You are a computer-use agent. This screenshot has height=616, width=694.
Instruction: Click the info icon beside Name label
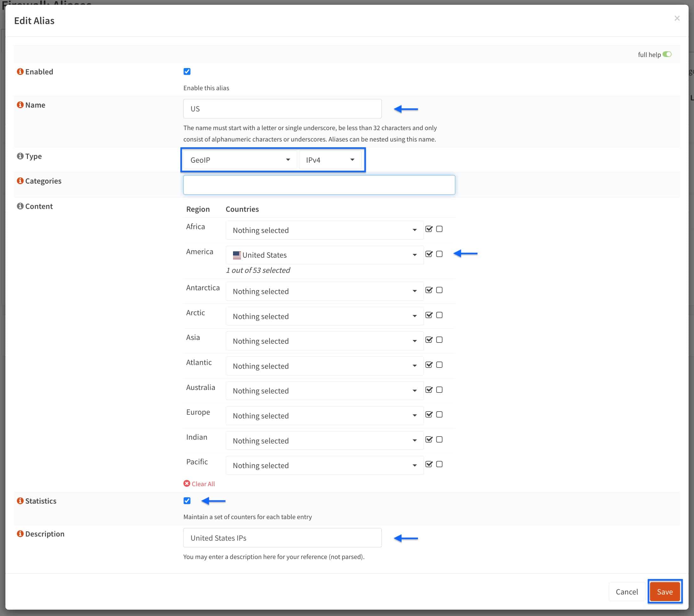coord(20,105)
